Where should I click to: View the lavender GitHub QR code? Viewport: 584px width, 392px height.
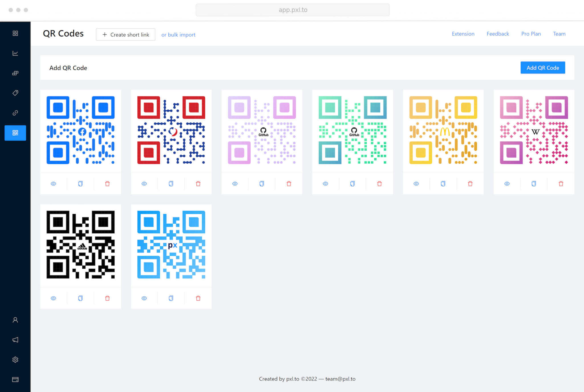[x=235, y=184]
